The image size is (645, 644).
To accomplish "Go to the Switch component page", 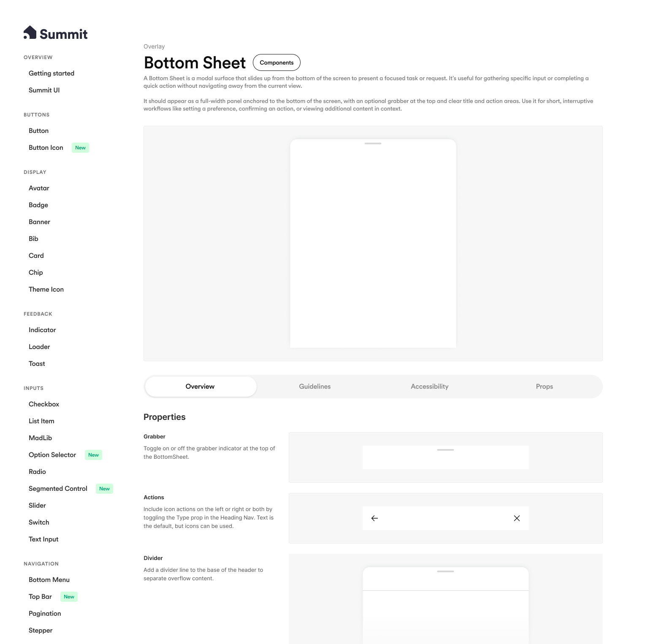I will coord(39,522).
